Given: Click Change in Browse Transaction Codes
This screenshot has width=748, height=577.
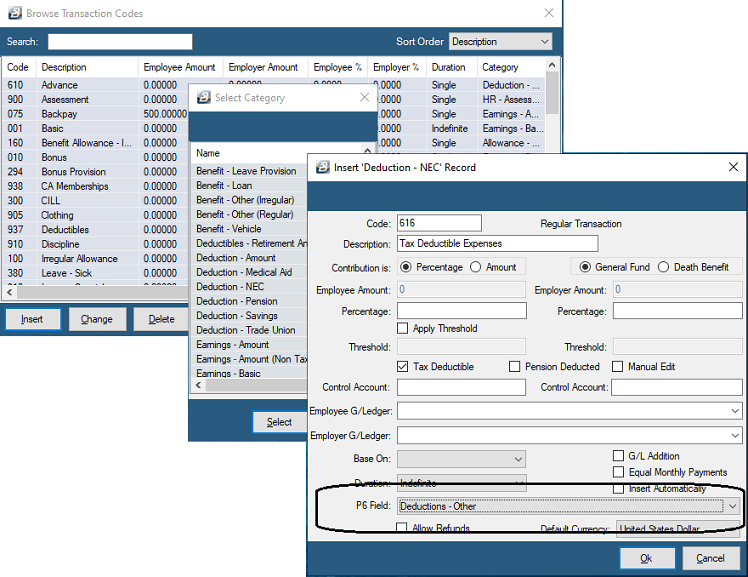Looking at the screenshot, I should click(x=97, y=319).
